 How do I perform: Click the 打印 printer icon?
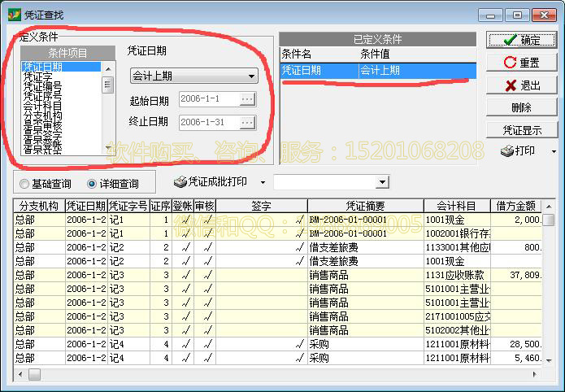point(506,151)
